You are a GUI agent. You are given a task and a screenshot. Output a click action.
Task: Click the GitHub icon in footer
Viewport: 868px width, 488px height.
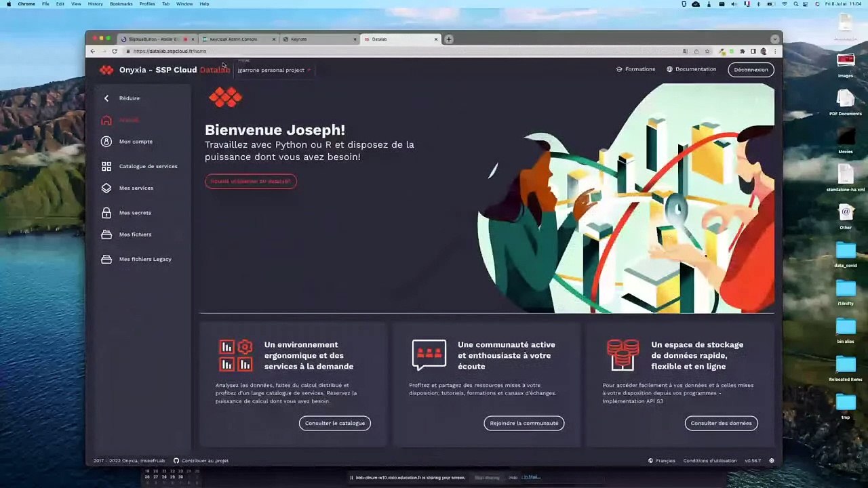[x=176, y=461]
